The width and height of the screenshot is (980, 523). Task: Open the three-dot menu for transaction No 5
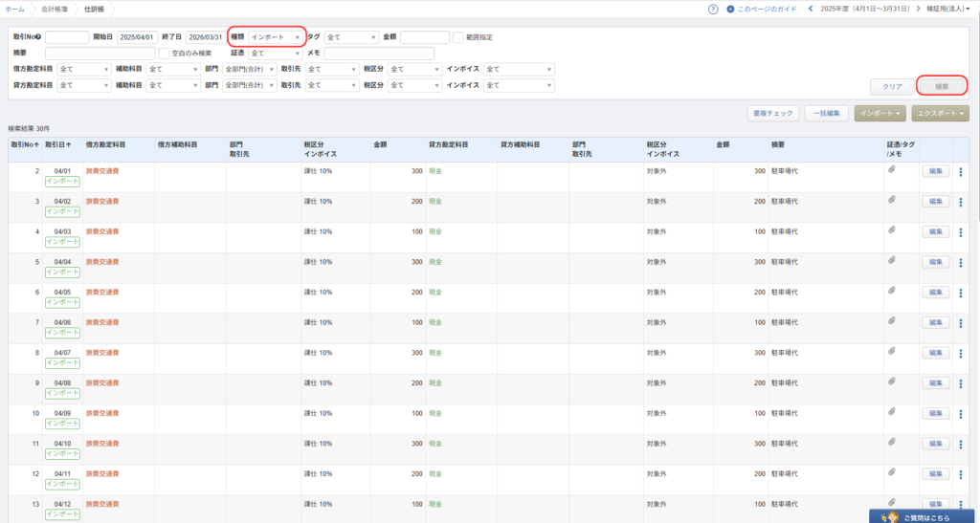[960, 264]
